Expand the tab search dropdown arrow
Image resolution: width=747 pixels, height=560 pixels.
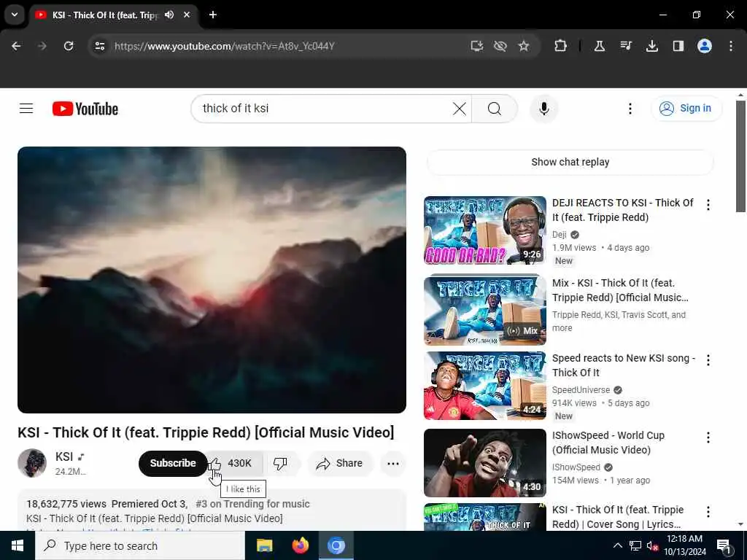[x=15, y=15]
